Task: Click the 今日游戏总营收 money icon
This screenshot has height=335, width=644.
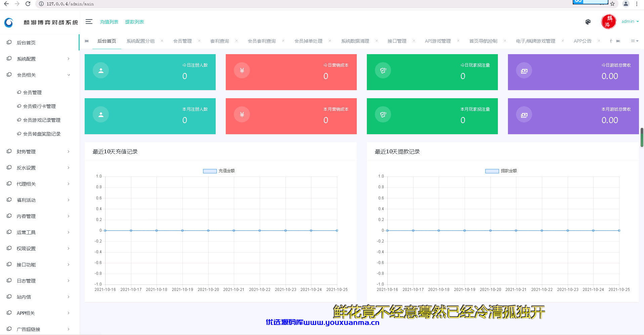Action: point(524,71)
